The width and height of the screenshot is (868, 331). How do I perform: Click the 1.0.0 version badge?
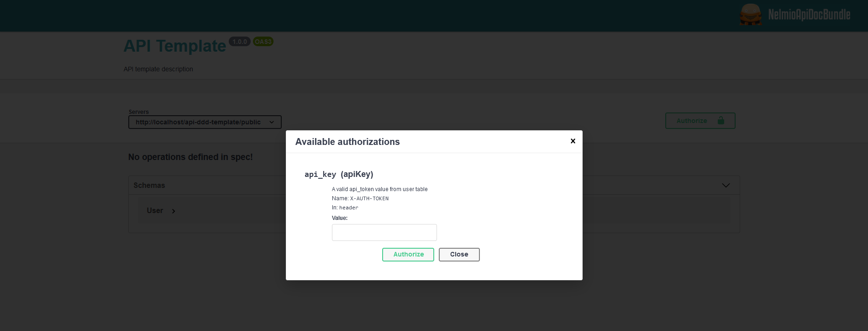[240, 42]
